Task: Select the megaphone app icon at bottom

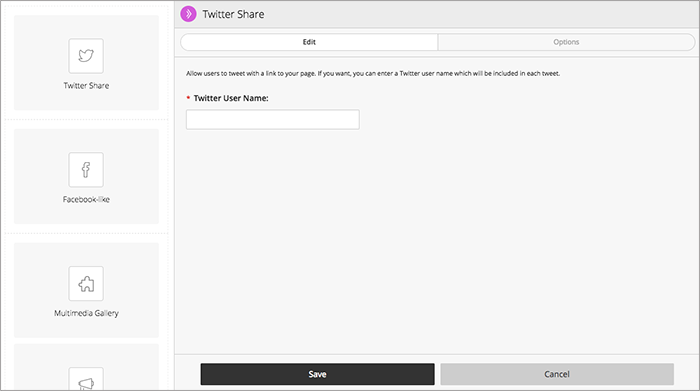Action: pyautogui.click(x=86, y=379)
